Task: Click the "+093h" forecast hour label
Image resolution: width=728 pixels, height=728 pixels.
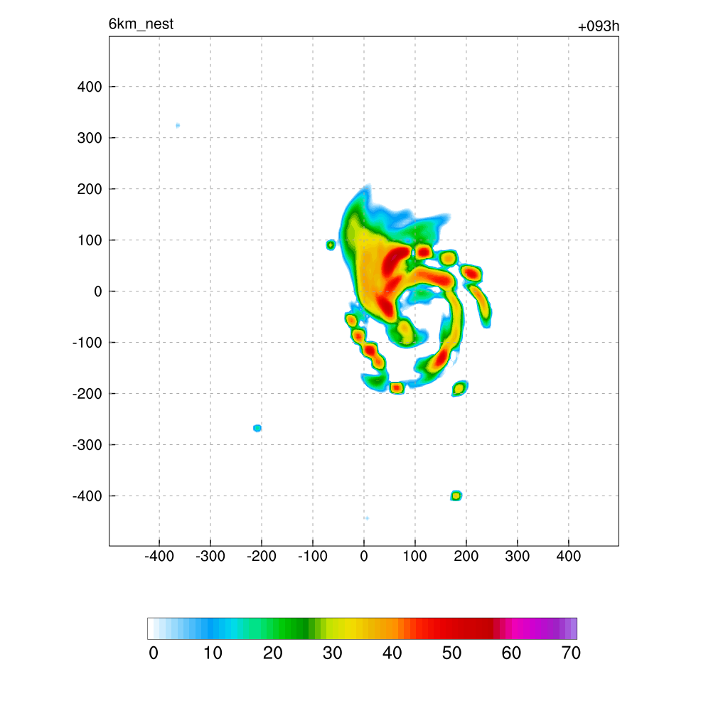Action: point(598,26)
